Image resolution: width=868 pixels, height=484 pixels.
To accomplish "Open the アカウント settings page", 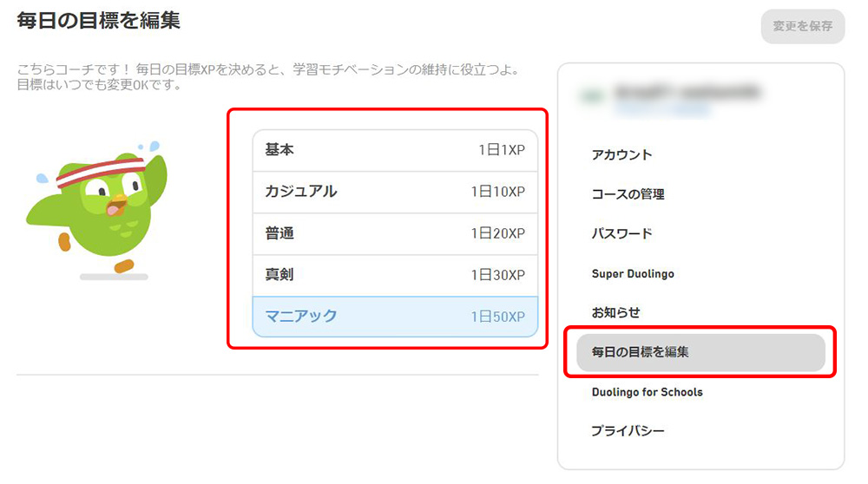I will (x=621, y=155).
